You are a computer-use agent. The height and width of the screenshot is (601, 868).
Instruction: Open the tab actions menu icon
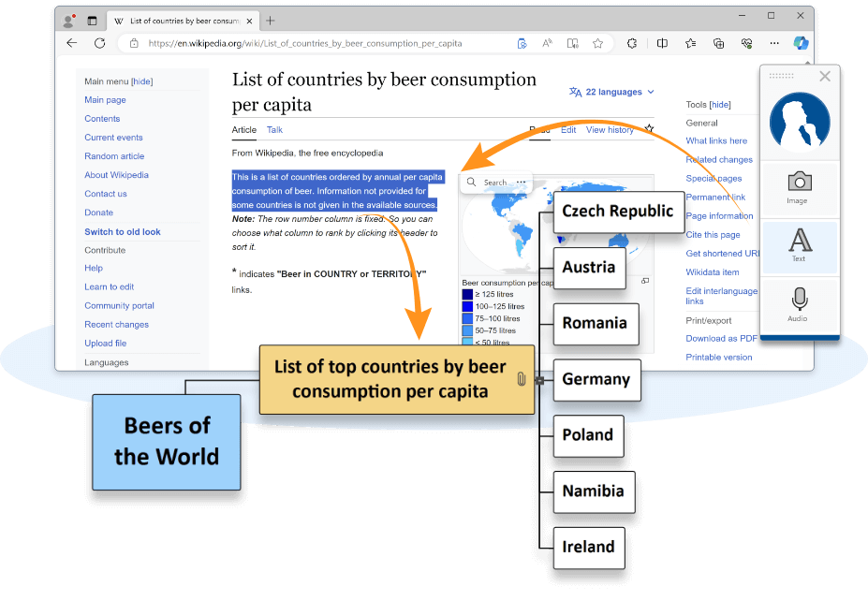(x=92, y=21)
